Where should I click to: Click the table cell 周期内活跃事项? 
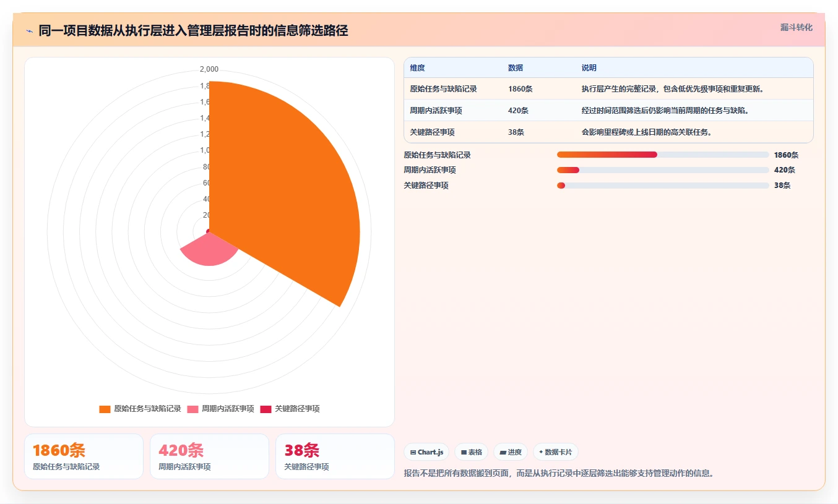click(436, 111)
